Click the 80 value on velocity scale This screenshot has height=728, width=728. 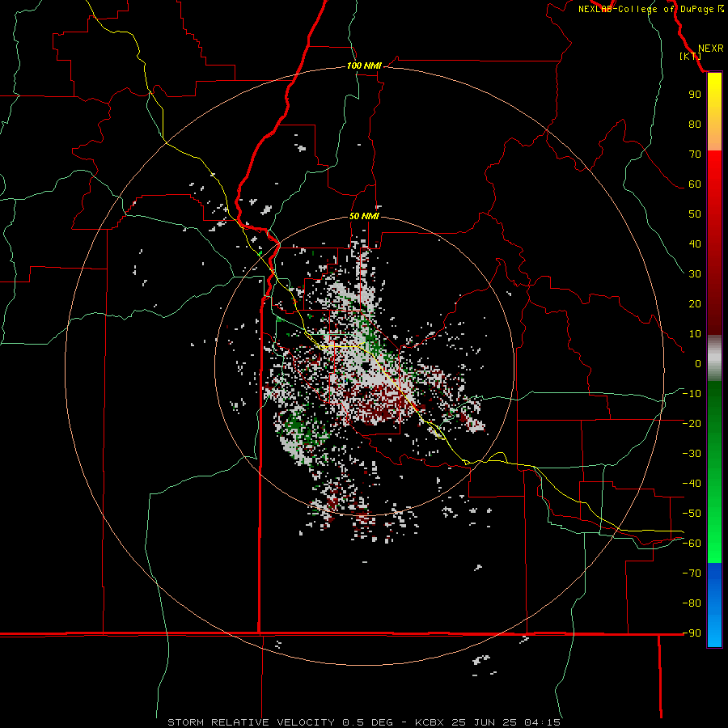pyautogui.click(x=695, y=124)
